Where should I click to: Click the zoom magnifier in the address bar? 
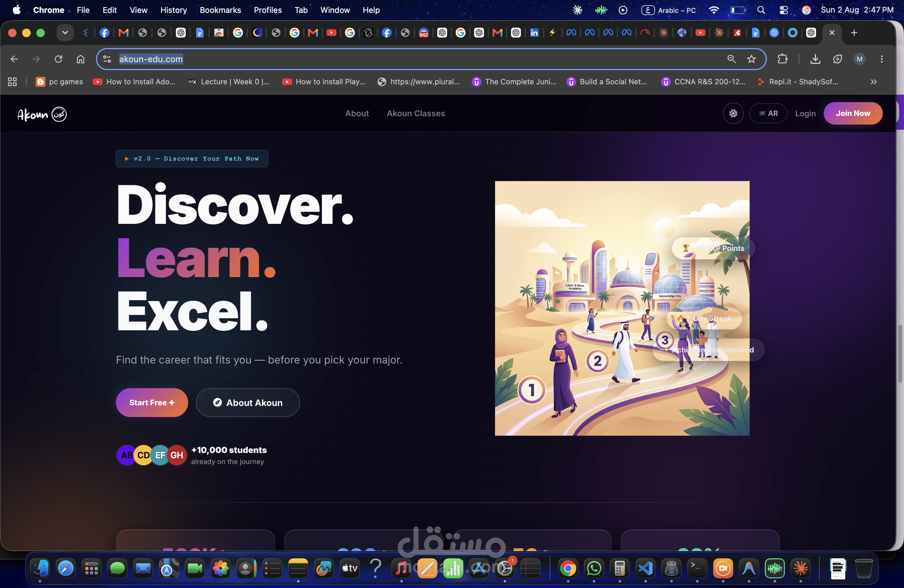[731, 59]
